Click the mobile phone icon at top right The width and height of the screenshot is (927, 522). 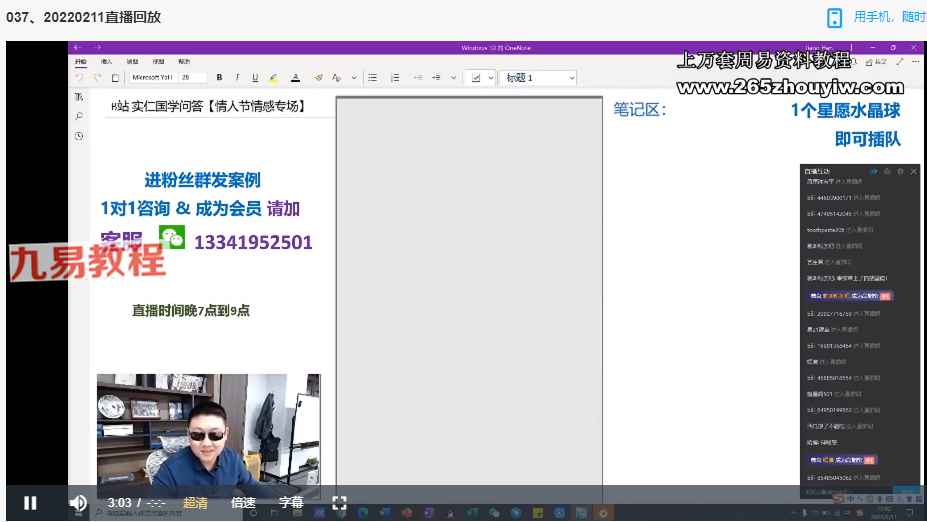(835, 17)
